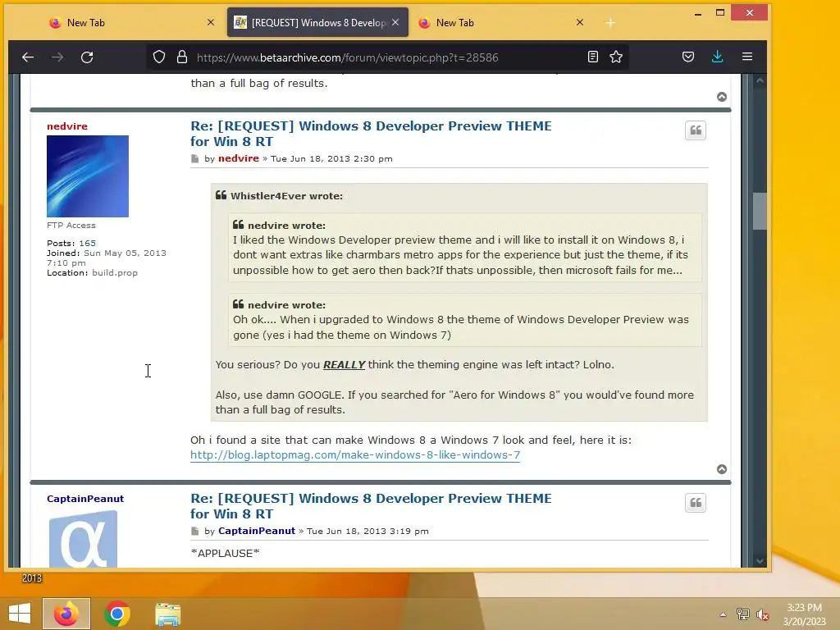This screenshot has height=630, width=840.
Task: Jump to top arrow above nedvire's post
Action: click(x=722, y=97)
